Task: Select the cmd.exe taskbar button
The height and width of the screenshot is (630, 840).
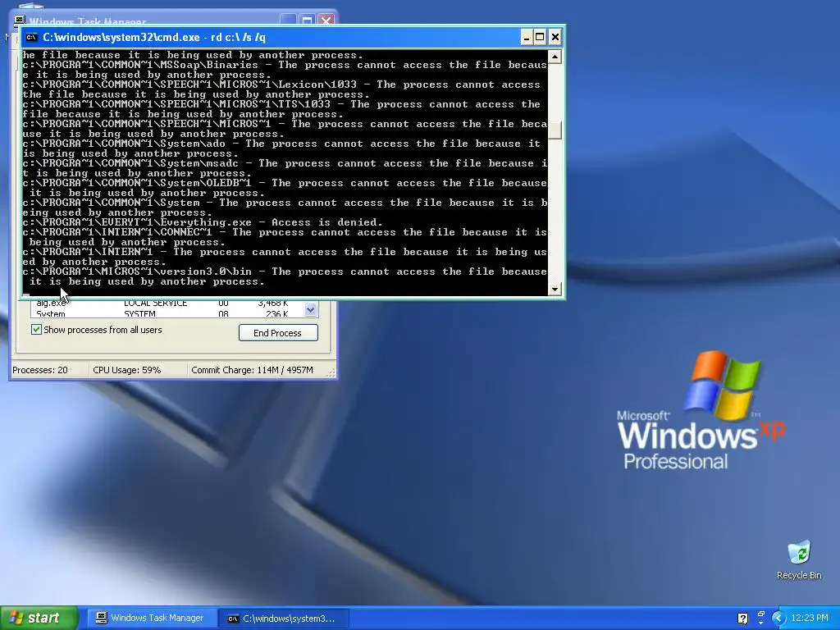Action: [x=285, y=619]
